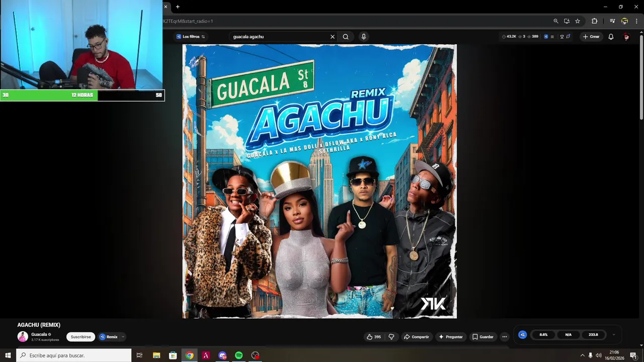The image size is (644, 362).
Task: Open the Guacala channel avatar
Action: pyautogui.click(x=23, y=337)
